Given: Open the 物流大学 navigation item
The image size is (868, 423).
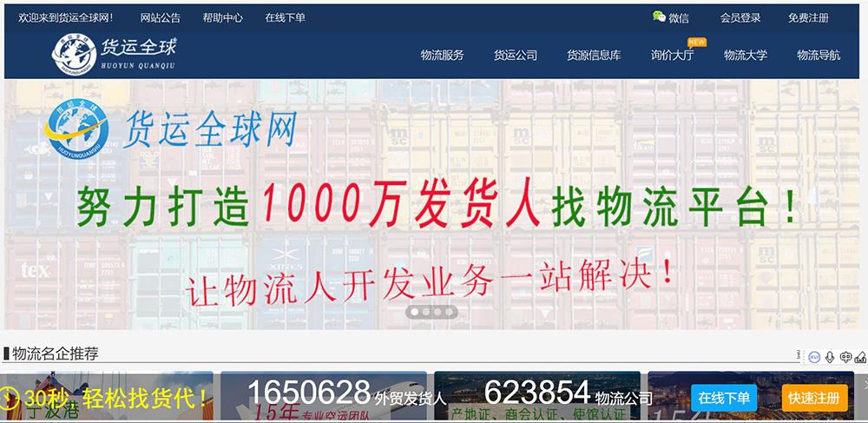Looking at the screenshot, I should coord(746,56).
